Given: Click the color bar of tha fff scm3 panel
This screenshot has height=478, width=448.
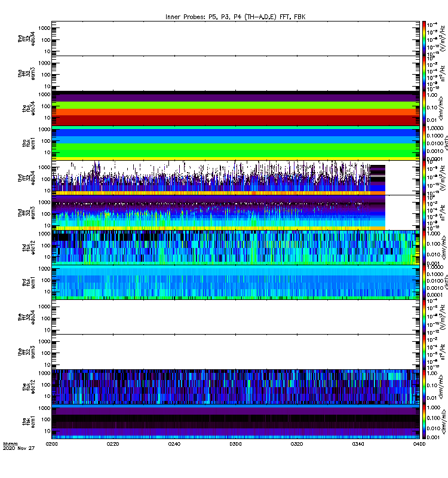Looking at the screenshot, I should pyautogui.click(x=424, y=73).
